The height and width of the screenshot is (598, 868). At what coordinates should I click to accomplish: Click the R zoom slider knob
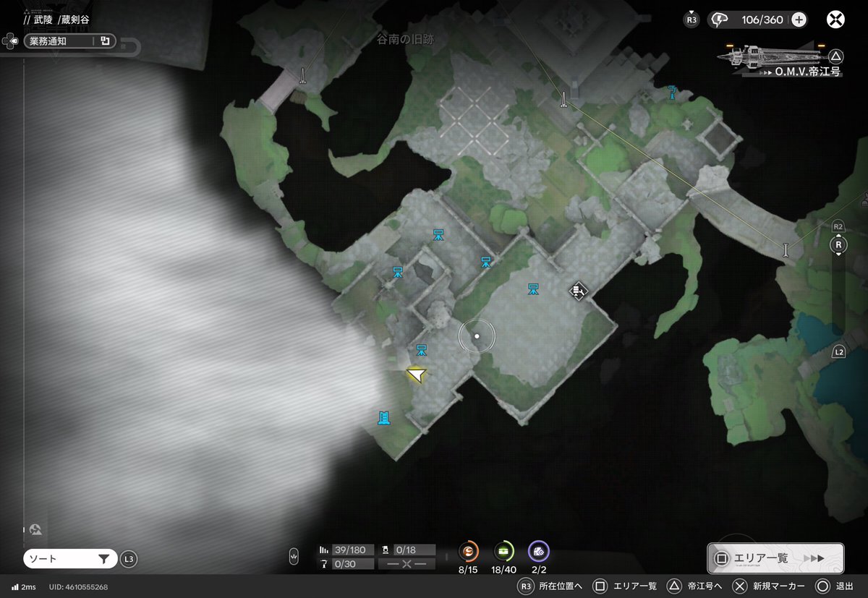838,245
